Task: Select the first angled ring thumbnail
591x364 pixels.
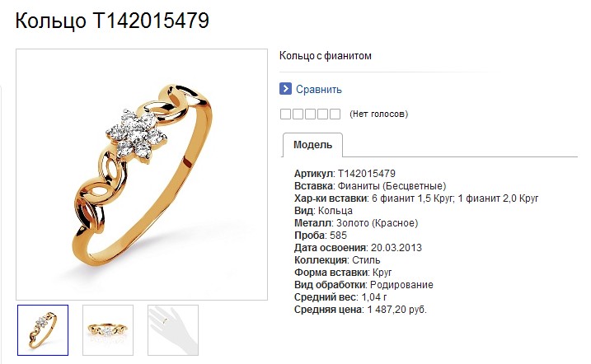Action: [x=43, y=330]
